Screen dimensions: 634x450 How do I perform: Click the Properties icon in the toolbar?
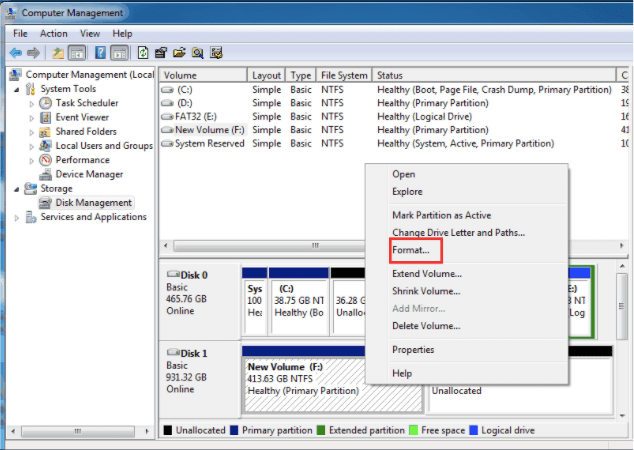pos(161,53)
